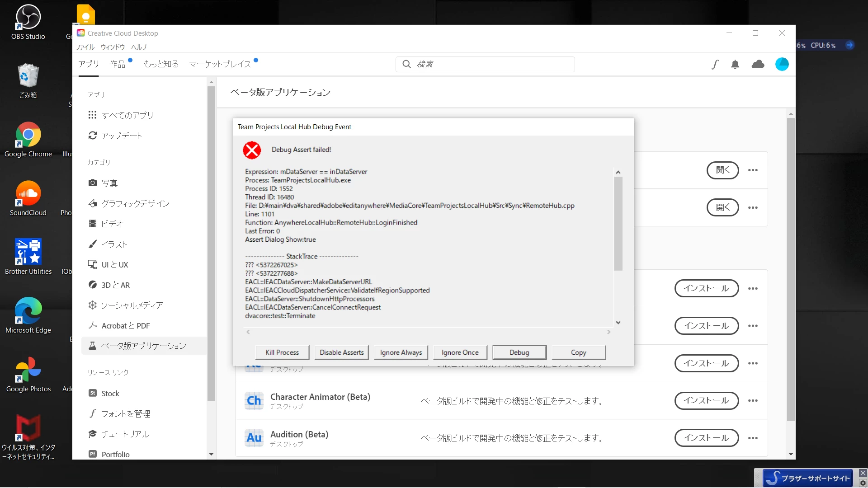868x488 pixels.
Task: Open more options for Character Animator (Beta)
Action: click(x=753, y=401)
